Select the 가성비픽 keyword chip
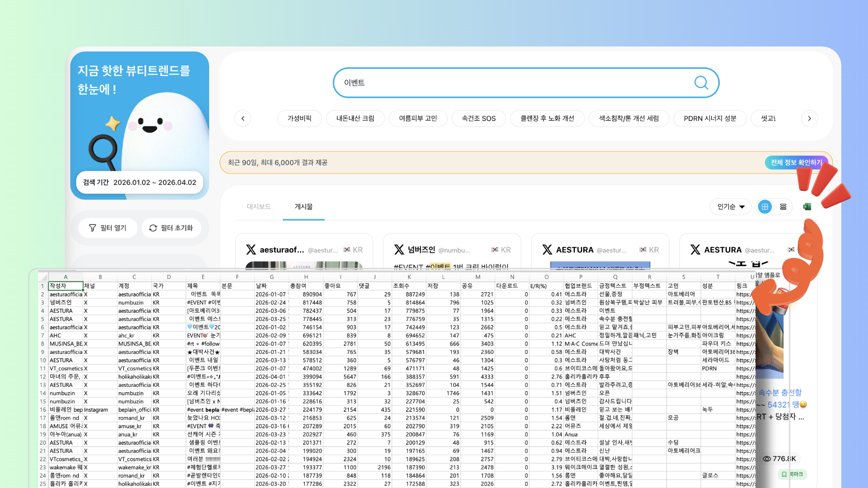Viewport: 868px width, 488px height. point(299,118)
